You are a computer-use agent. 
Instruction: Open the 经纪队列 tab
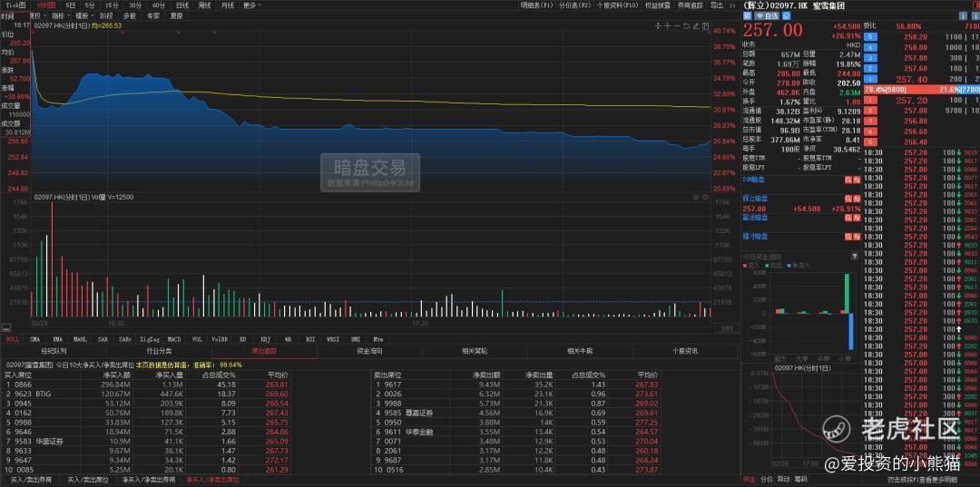(x=54, y=352)
